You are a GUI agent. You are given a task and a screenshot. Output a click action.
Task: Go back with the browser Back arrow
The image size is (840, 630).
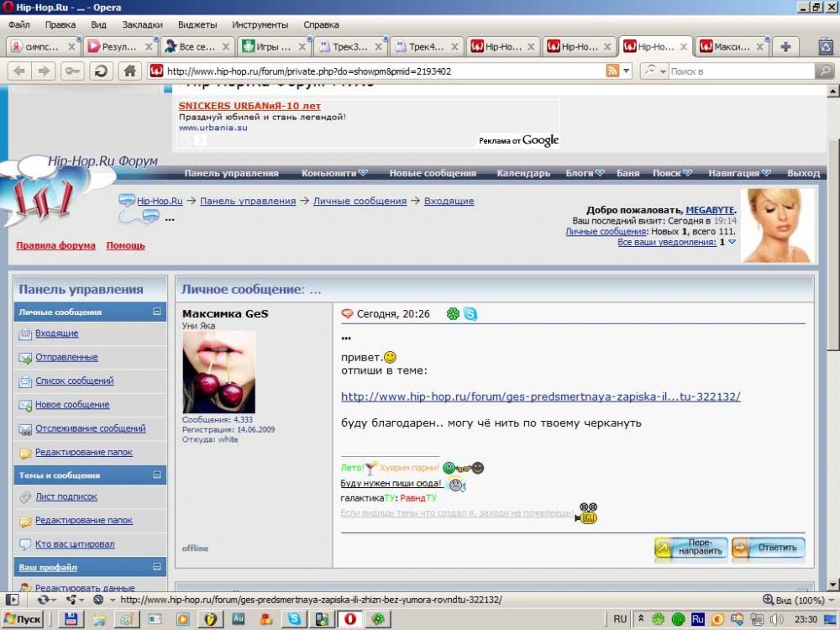(x=19, y=71)
